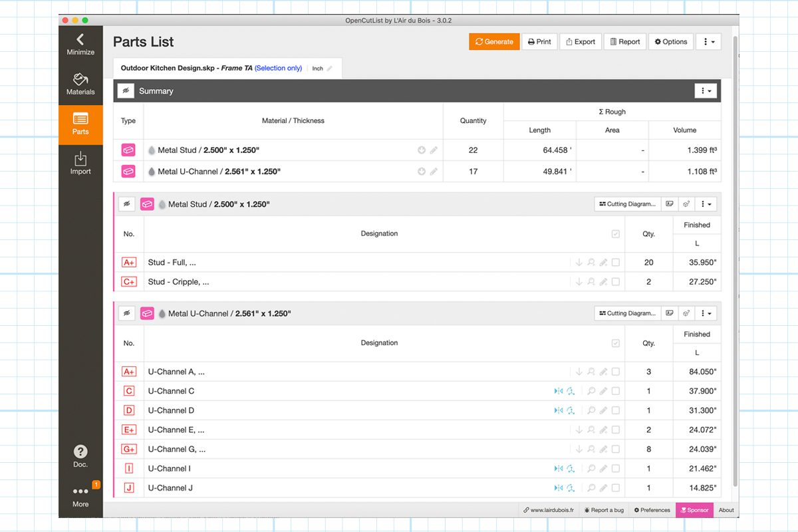Open the top toolbar three-dot dropdown
798x532 pixels.
(709, 42)
